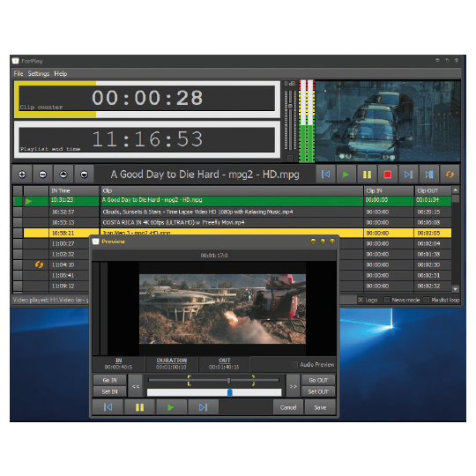
Task: Cancel the Preview dialog
Action: [287, 407]
